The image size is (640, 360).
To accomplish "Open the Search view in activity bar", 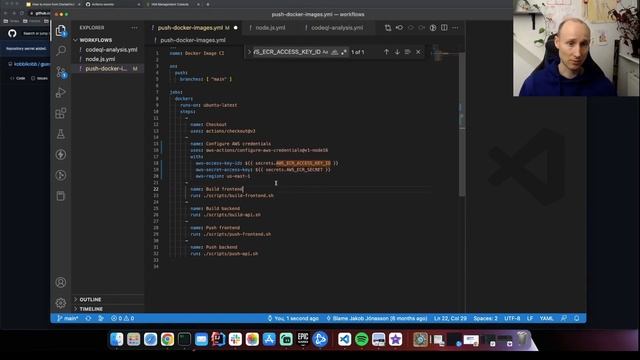I will pos(61,50).
